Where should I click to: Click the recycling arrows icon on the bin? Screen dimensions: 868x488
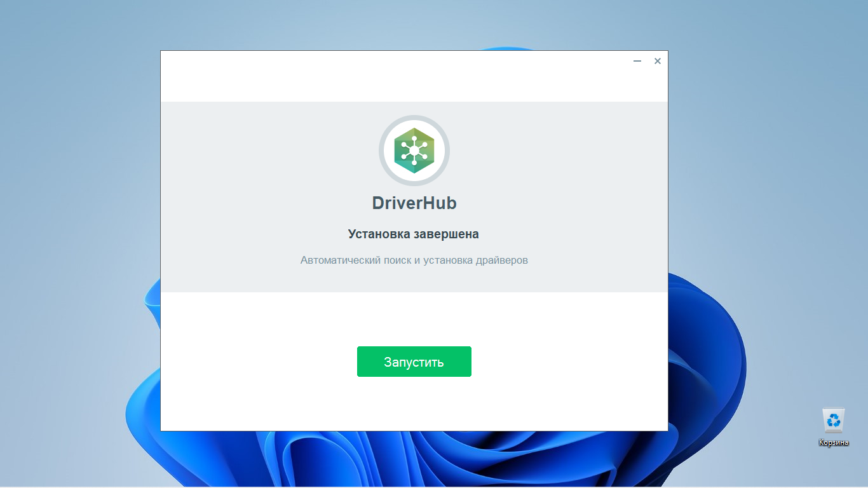(834, 418)
